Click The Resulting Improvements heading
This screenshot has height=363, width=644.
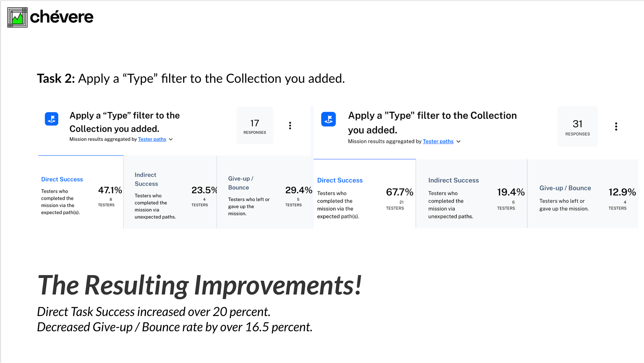tap(200, 285)
